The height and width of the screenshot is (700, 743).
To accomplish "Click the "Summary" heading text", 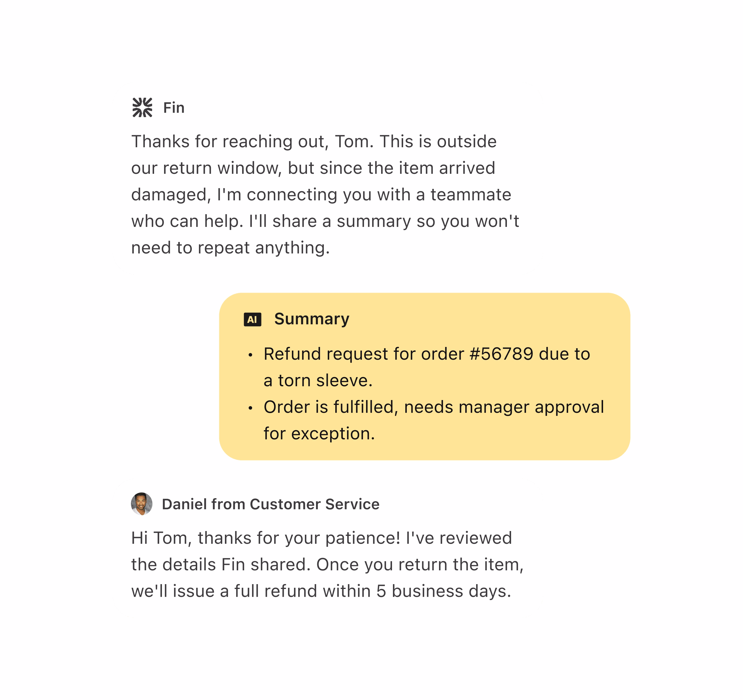I will point(312,319).
